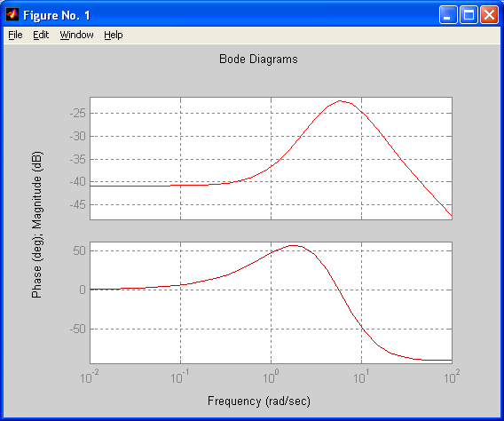Viewport: 504px width, 421px height.
Task: Maximize the Figure No. 1 window
Action: click(x=469, y=15)
